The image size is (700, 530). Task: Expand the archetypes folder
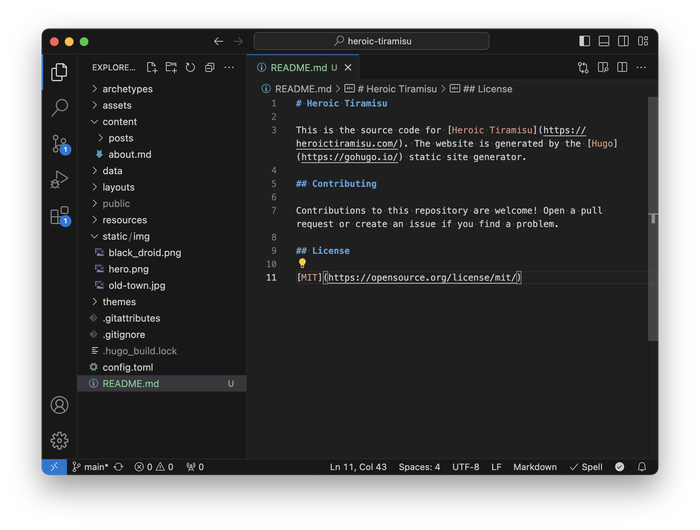[162, 89]
